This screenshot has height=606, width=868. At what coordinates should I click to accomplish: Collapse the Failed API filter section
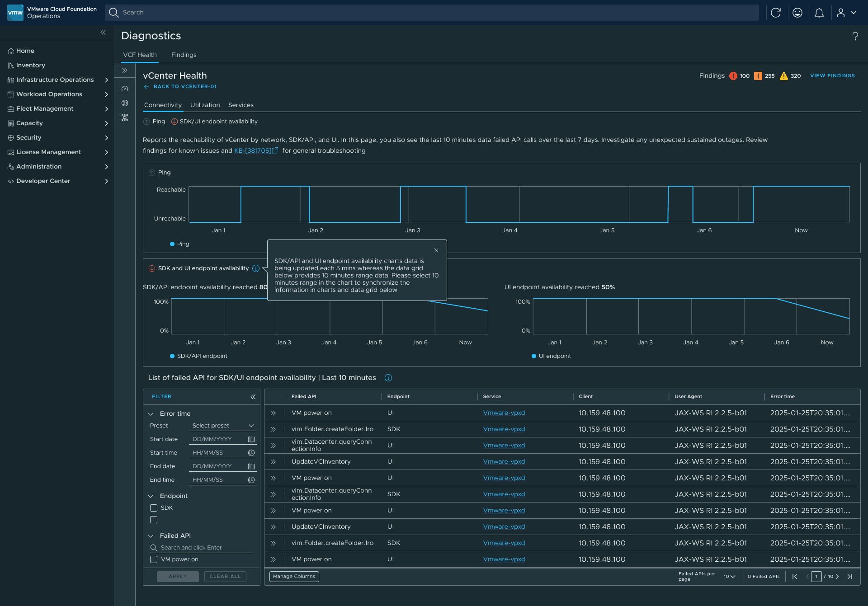[151, 536]
